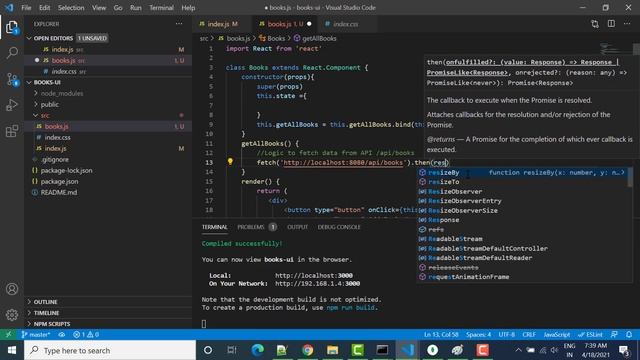Open Microsoft Edge from the taskbar
This screenshot has width=640, height=360.
(x=258, y=350)
